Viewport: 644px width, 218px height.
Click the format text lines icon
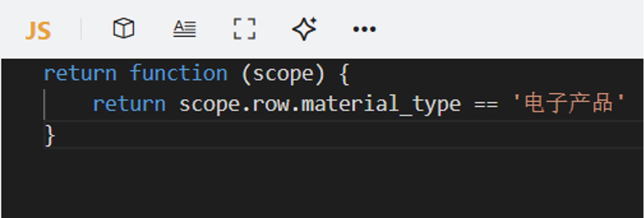pos(185,29)
